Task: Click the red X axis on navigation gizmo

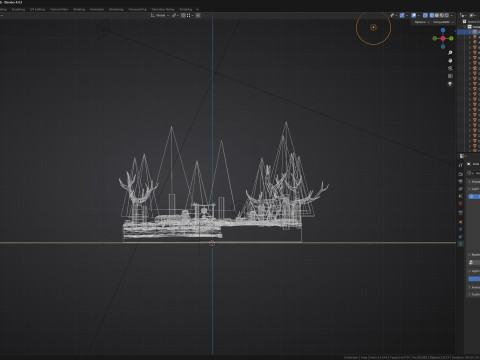Action: pyautogui.click(x=443, y=38)
